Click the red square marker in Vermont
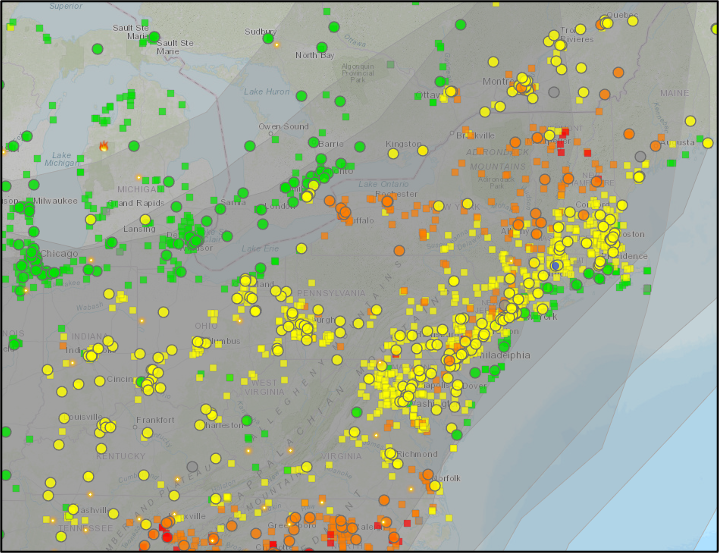 (x=565, y=132)
